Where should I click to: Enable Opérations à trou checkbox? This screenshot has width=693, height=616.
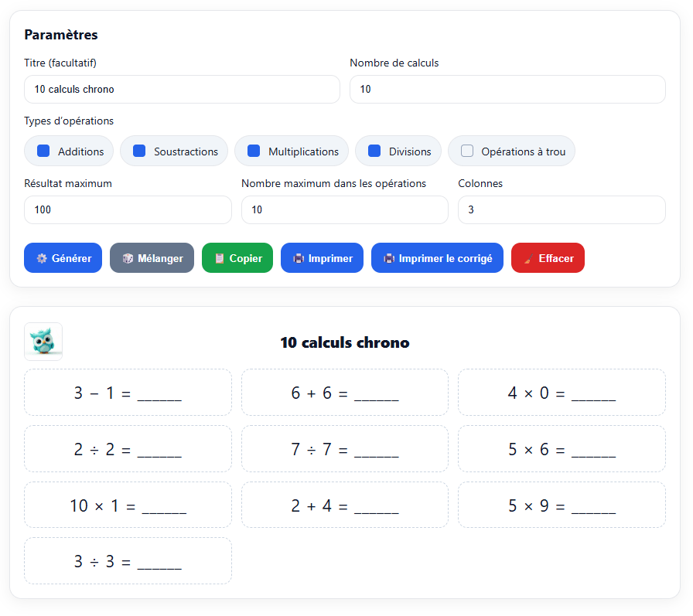click(467, 151)
